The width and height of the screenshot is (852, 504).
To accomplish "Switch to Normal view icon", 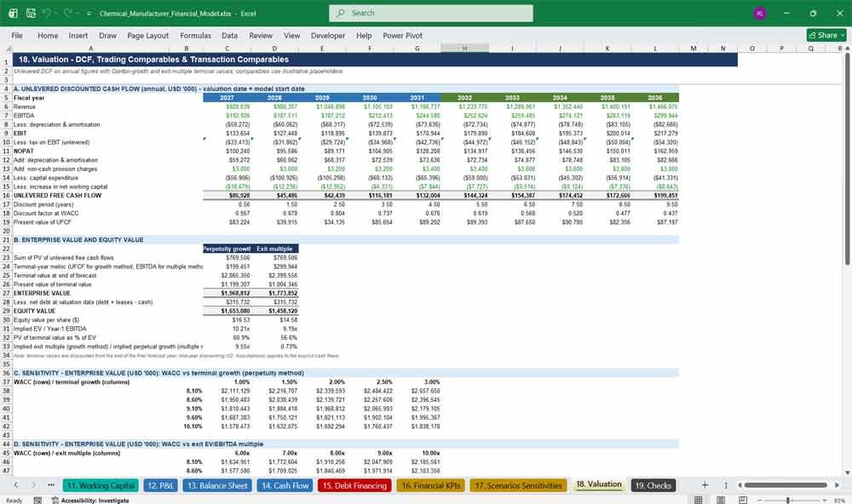I will (x=699, y=500).
